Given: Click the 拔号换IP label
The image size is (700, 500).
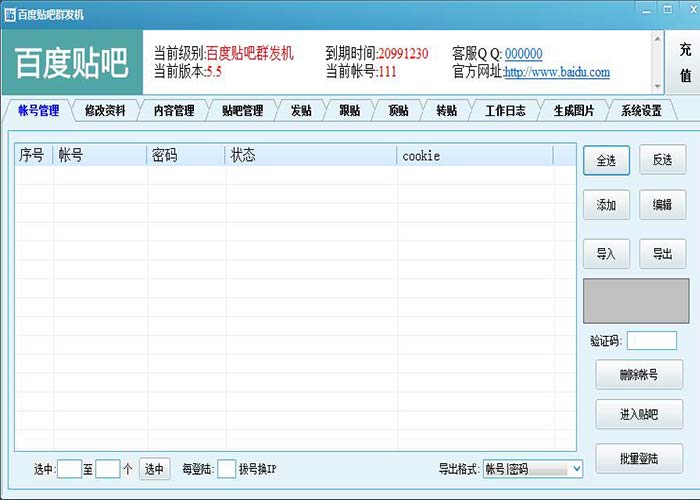Looking at the screenshot, I should (258, 469).
